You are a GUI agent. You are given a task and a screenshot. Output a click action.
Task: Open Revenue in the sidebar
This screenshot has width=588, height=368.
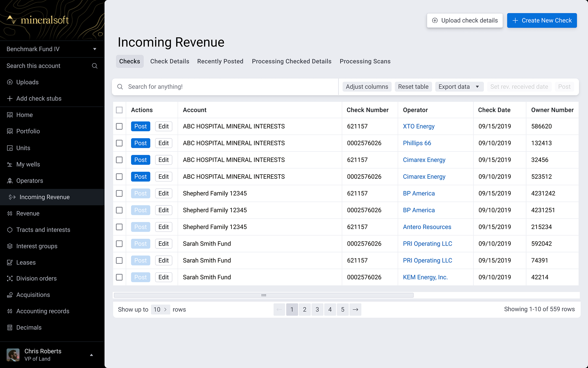pyautogui.click(x=28, y=213)
